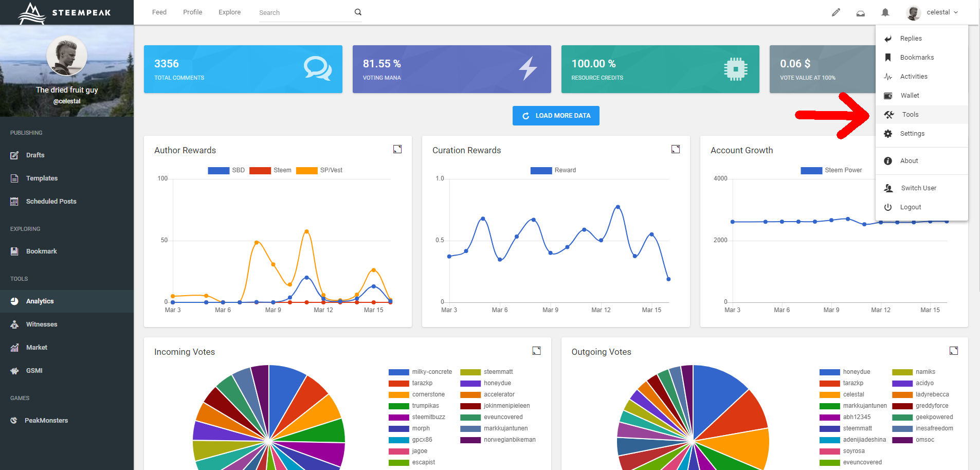Image resolution: width=980 pixels, height=470 pixels.
Task: Open Wallet from the user menu
Action: pos(909,96)
